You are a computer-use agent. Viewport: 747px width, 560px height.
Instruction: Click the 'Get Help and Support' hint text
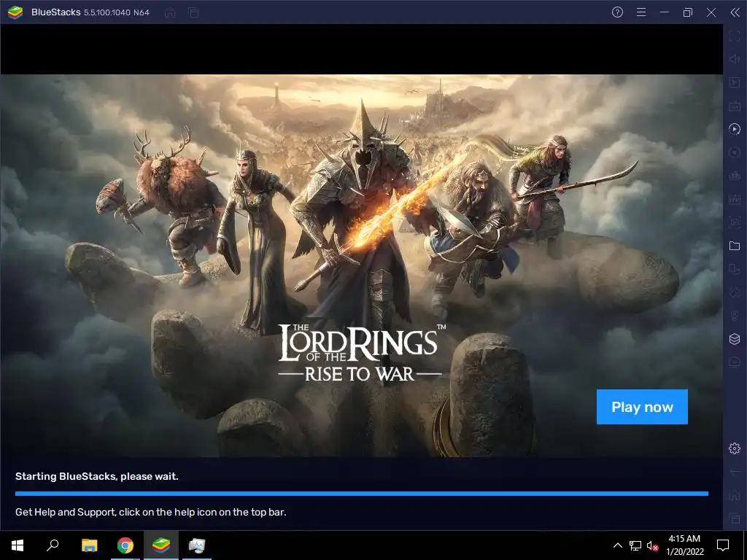coord(150,512)
